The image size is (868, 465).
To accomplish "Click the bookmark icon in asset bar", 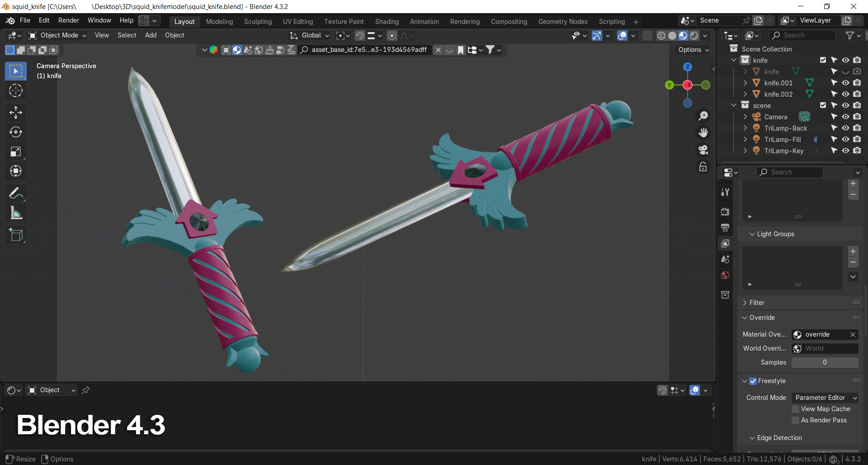I will (460, 50).
